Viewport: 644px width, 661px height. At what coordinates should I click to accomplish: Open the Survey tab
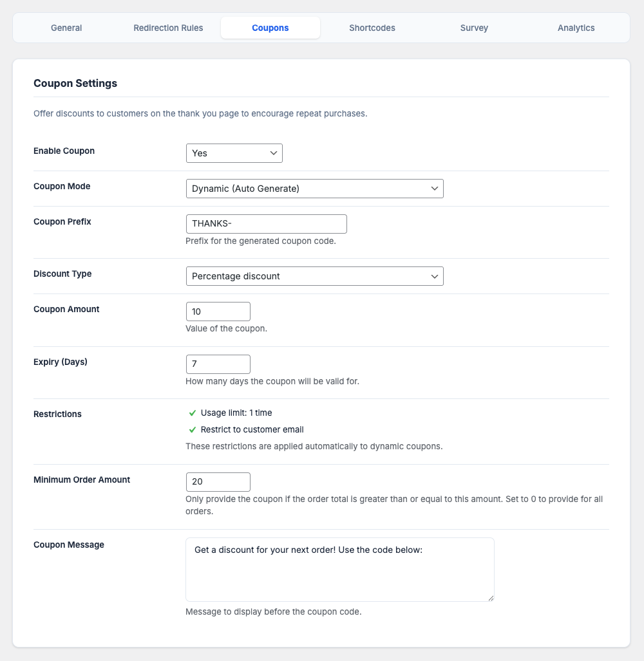474,28
